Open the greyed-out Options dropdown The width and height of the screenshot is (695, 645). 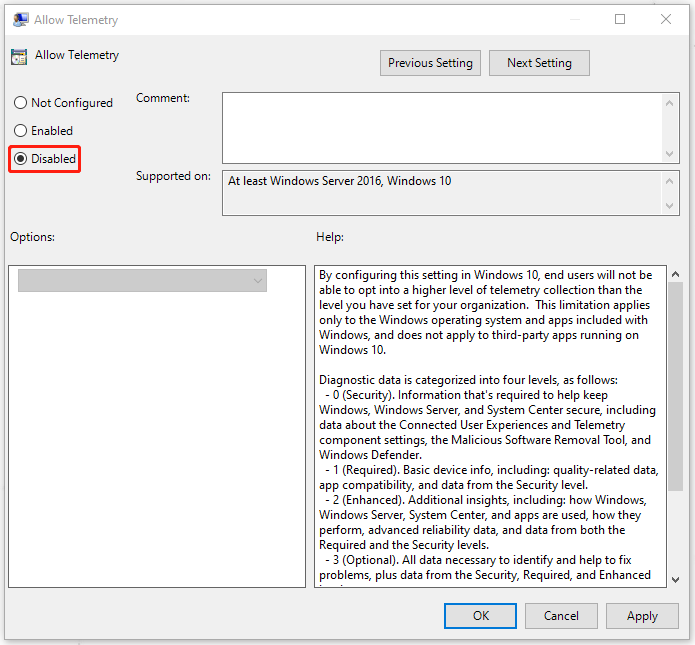click(142, 281)
